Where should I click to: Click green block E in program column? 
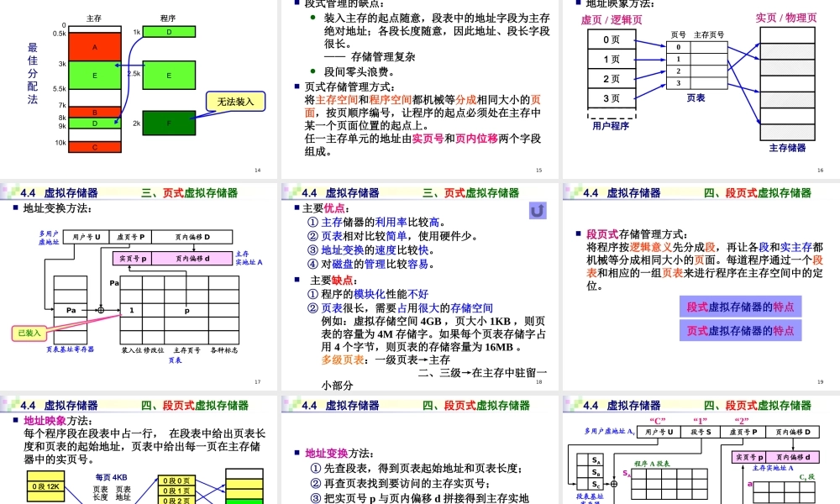coord(169,75)
